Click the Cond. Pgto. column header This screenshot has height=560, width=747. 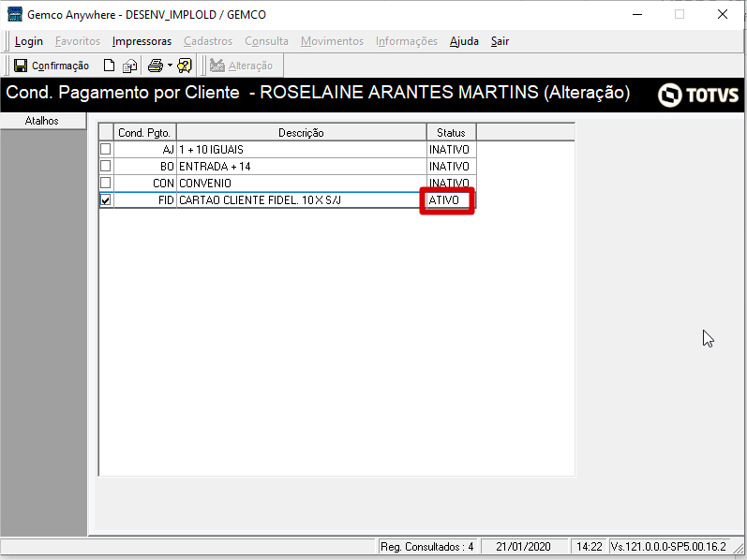click(x=145, y=132)
